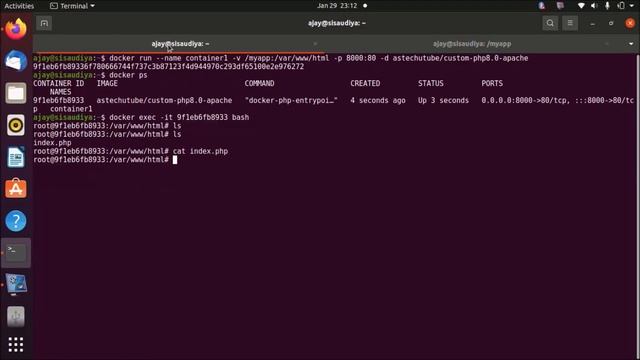
Task: Open the microphone indicator in top bar
Action: [x=607, y=6]
